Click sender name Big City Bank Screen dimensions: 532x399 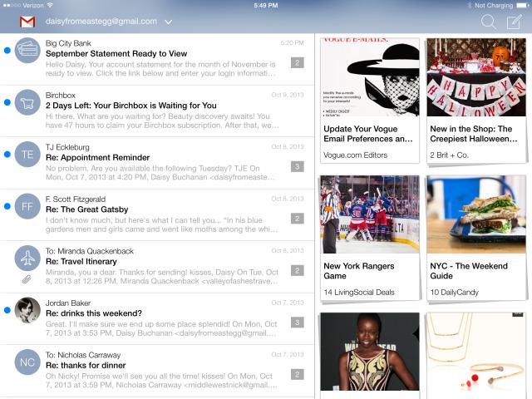pos(68,43)
